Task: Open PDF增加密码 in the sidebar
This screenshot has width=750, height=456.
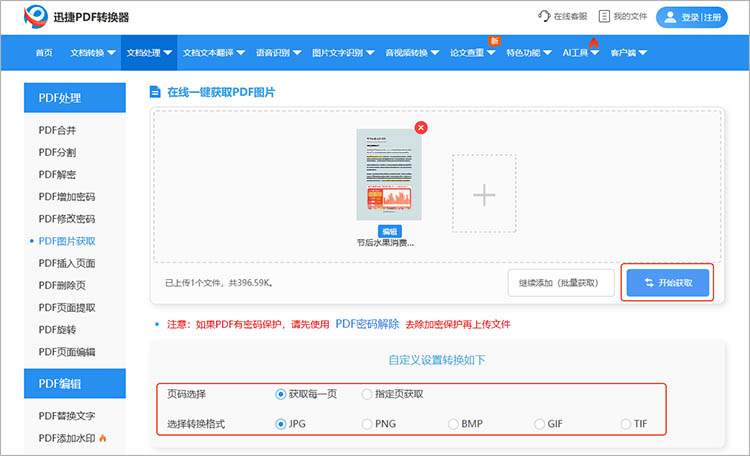Action: (67, 197)
